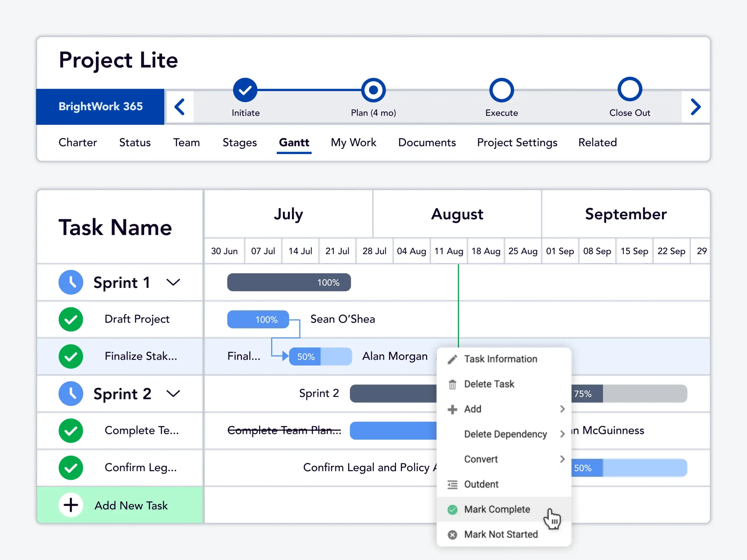
Task: Click the Sprint 2 clock icon
Action: 71,393
